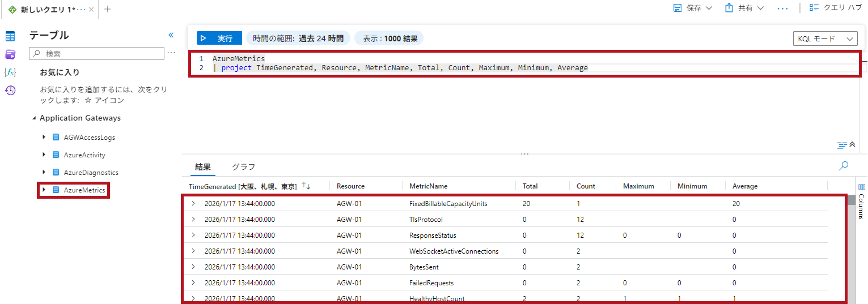Image resolution: width=868 pixels, height=304 pixels.
Task: Switch to the グラフ tab
Action: click(x=243, y=167)
